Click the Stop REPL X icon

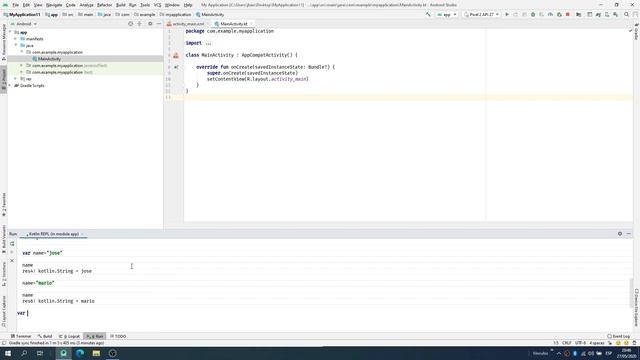coord(12,260)
